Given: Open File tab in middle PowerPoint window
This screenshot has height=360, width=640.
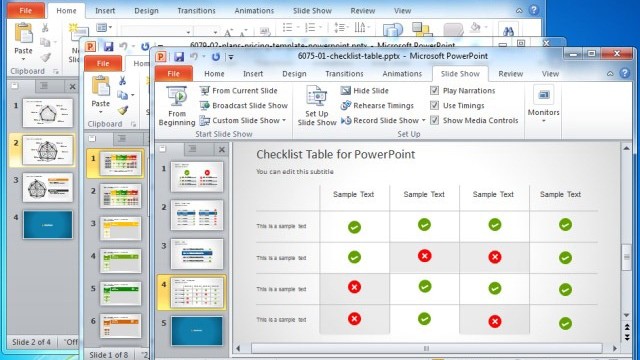Looking at the screenshot, I should coord(103,64).
